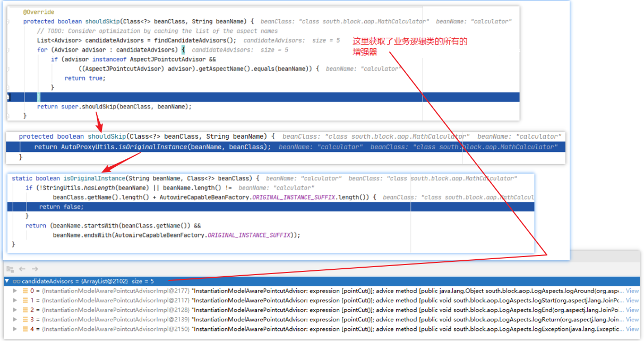
Task: Expand entry 1 InstantiationModelAwarePointcutAdvisorImpl@2117
Action: (x=15, y=300)
